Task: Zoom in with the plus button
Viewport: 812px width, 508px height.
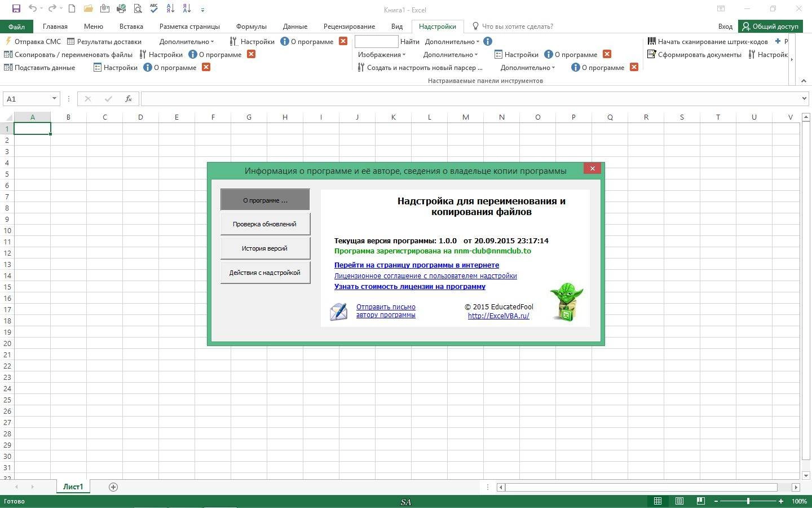Action: [x=781, y=501]
